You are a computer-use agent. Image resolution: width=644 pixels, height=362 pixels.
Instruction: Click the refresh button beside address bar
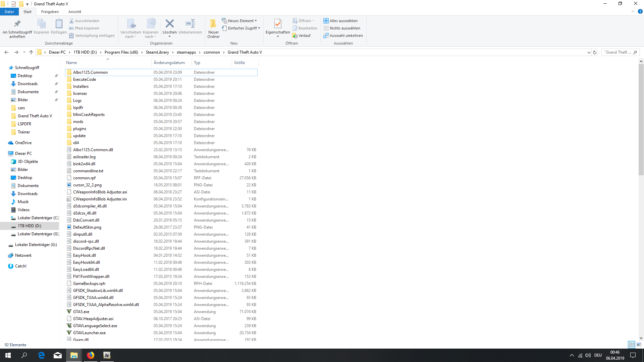[595, 52]
